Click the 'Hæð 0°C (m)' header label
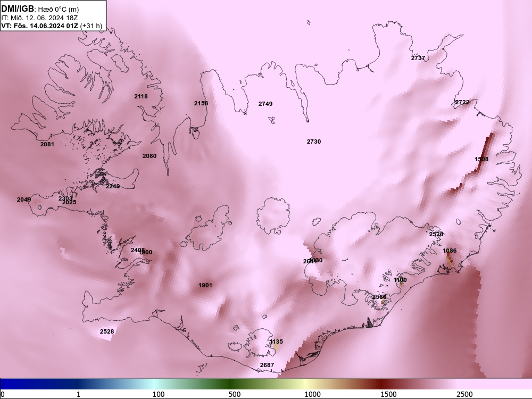The height and width of the screenshot is (399, 532). click(x=59, y=10)
